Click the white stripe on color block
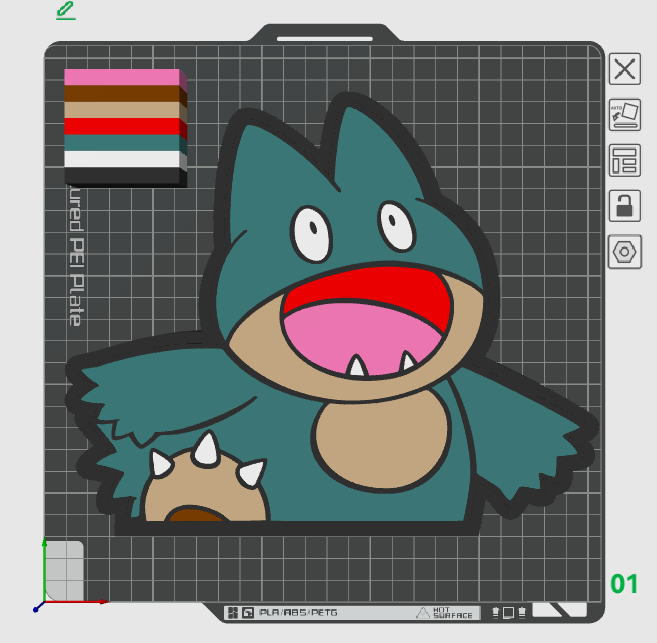Image resolution: width=657 pixels, height=643 pixels. click(120, 159)
